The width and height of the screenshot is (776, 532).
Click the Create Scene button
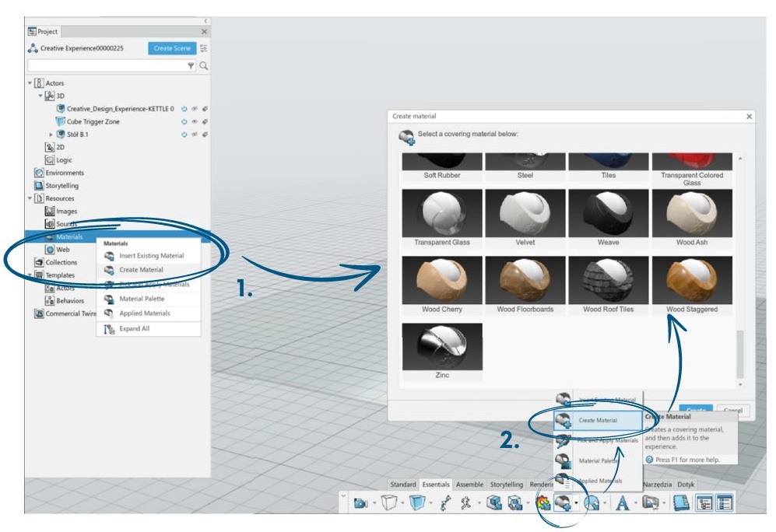[x=172, y=48]
